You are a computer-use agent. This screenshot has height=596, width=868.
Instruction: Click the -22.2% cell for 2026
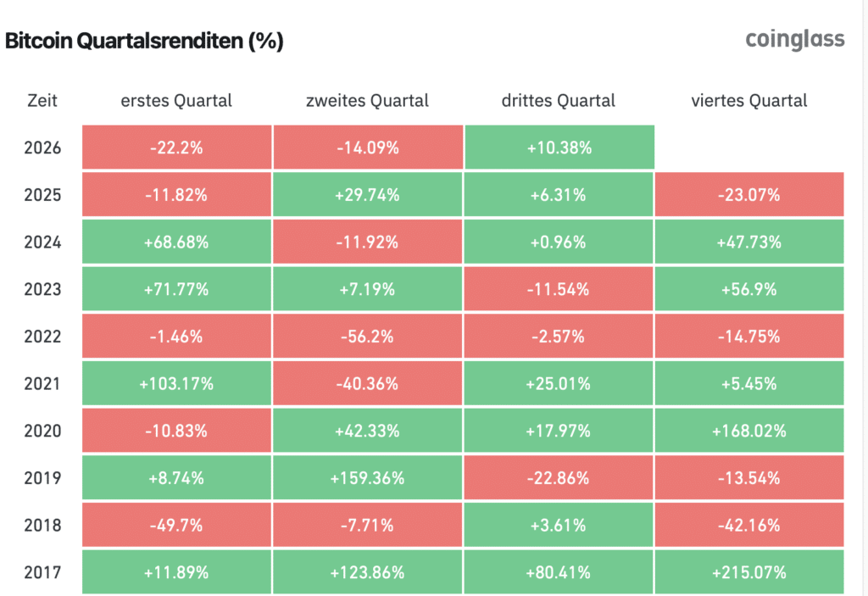[176, 148]
